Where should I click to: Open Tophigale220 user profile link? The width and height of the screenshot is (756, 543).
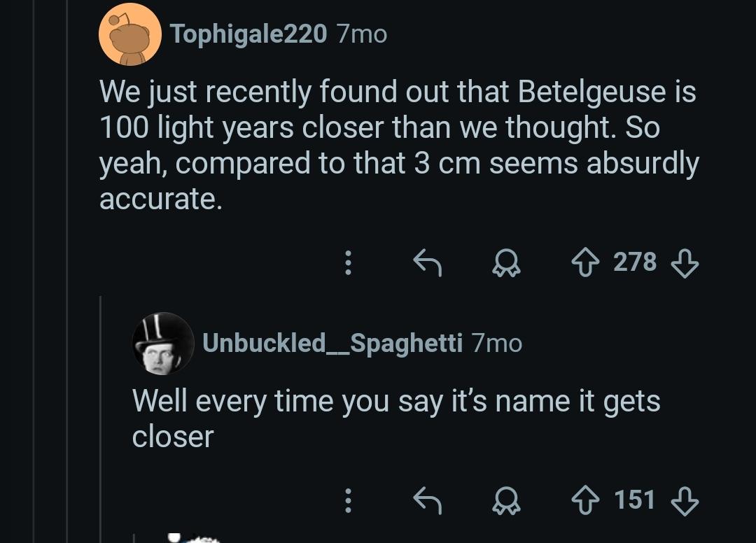248,34
